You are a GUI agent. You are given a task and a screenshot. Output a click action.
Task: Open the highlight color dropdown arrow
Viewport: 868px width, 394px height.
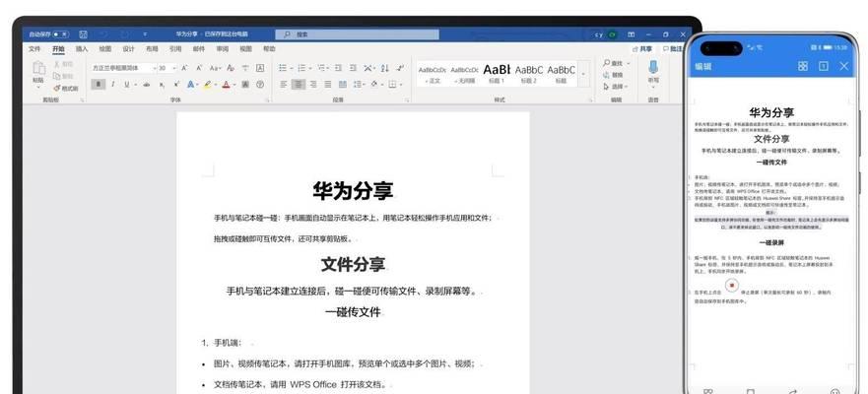(x=215, y=85)
